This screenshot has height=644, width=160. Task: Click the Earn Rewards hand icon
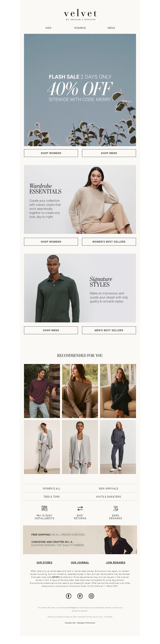coord(116,508)
